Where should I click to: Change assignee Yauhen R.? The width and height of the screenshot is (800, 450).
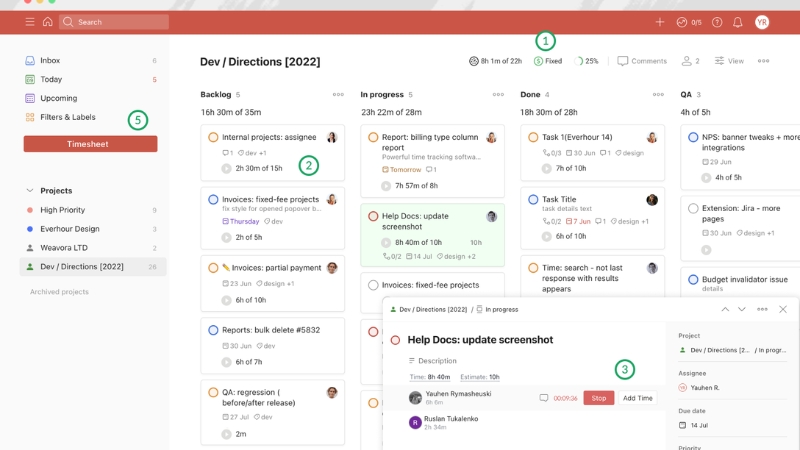(x=699, y=388)
